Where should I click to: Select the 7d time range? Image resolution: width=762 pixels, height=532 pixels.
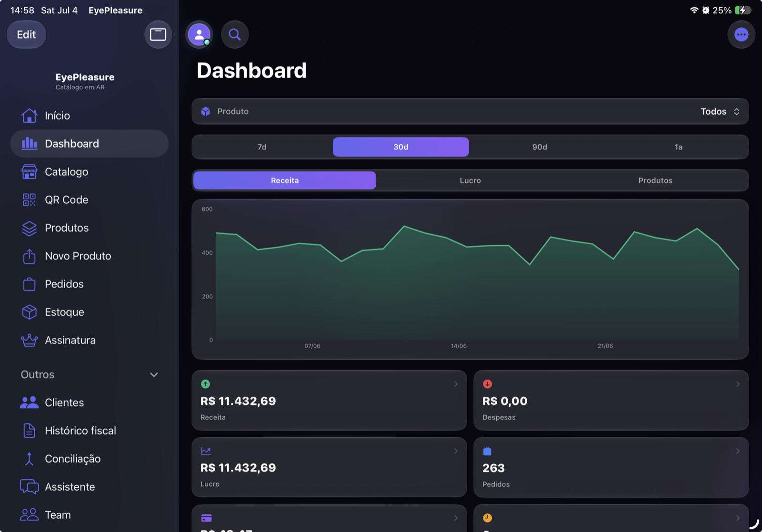[x=262, y=147]
